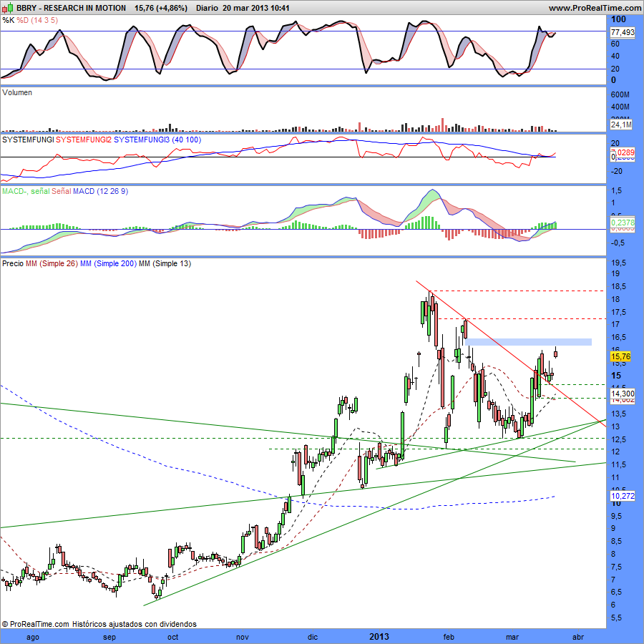The image size is (644, 644).
Task: Click the feb month on time axis
Action: 449,637
